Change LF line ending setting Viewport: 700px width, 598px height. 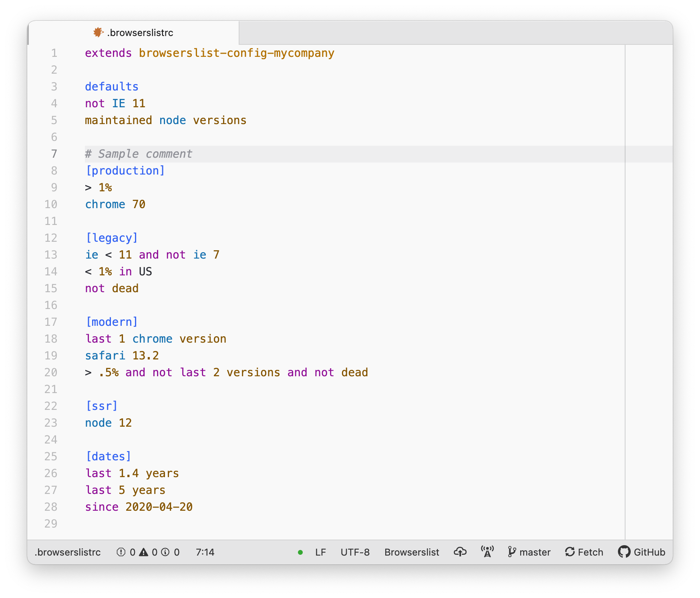(x=320, y=552)
